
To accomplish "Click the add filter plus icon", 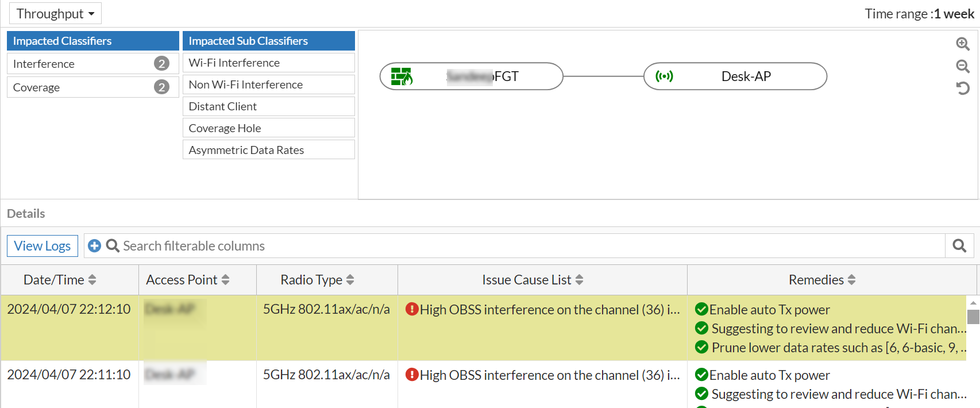I will pyautogui.click(x=95, y=246).
